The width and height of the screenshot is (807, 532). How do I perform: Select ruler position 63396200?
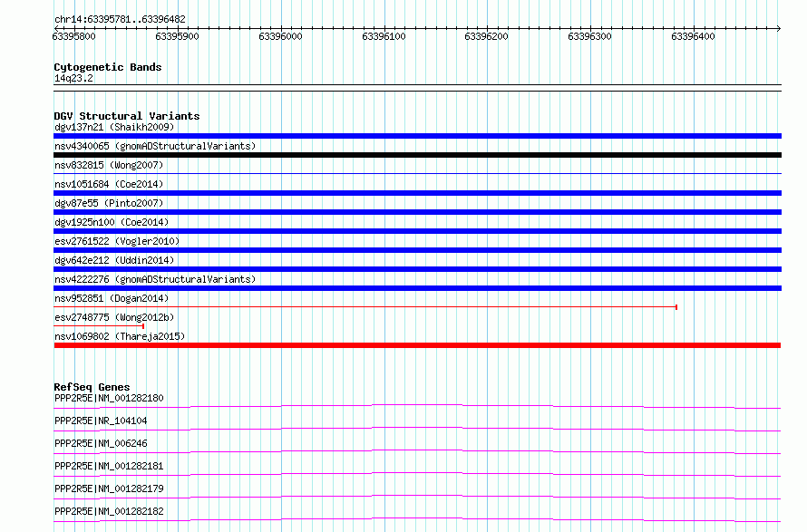(486, 36)
